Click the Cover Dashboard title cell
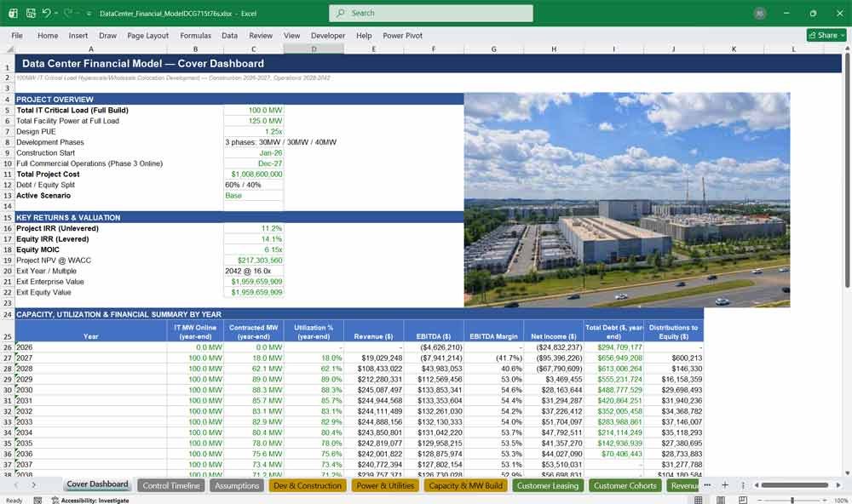 [x=429, y=64]
